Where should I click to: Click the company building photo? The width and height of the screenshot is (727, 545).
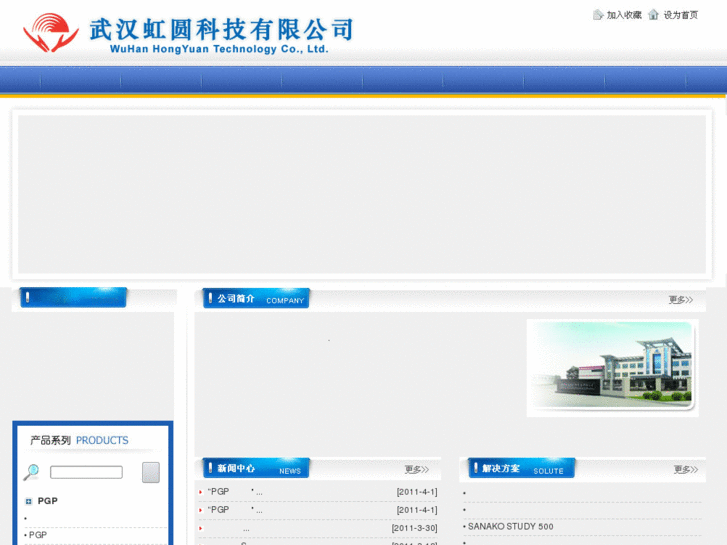pyautogui.click(x=612, y=368)
